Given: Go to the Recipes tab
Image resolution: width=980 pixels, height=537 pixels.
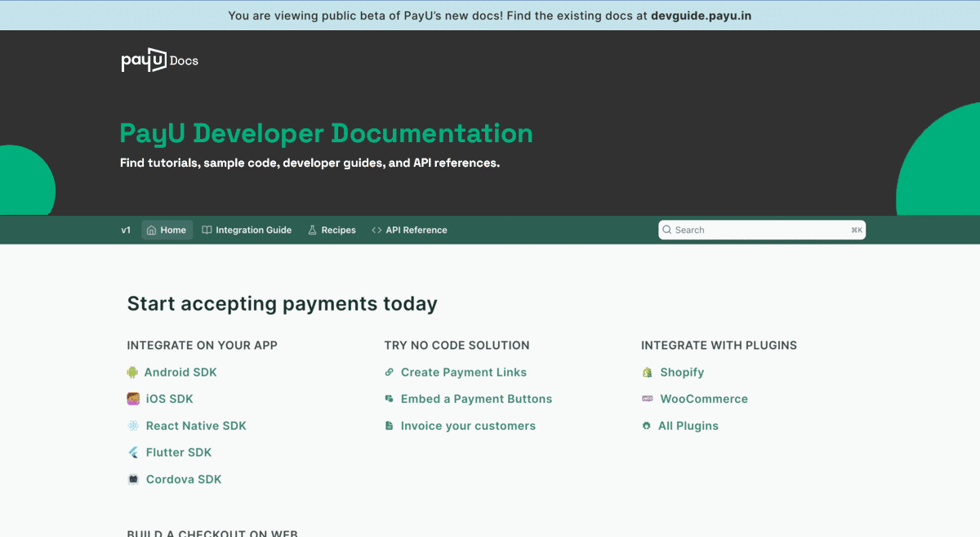Looking at the screenshot, I should pyautogui.click(x=332, y=230).
